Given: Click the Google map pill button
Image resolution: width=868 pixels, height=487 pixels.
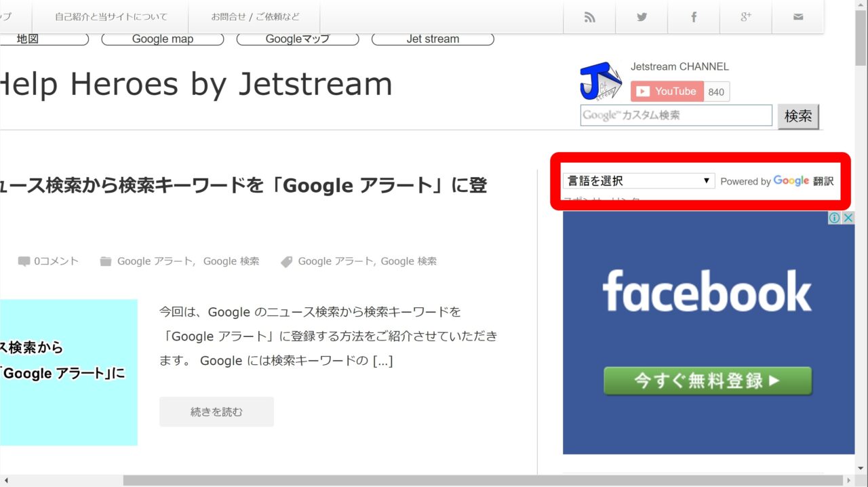Looking at the screenshot, I should click(x=163, y=39).
